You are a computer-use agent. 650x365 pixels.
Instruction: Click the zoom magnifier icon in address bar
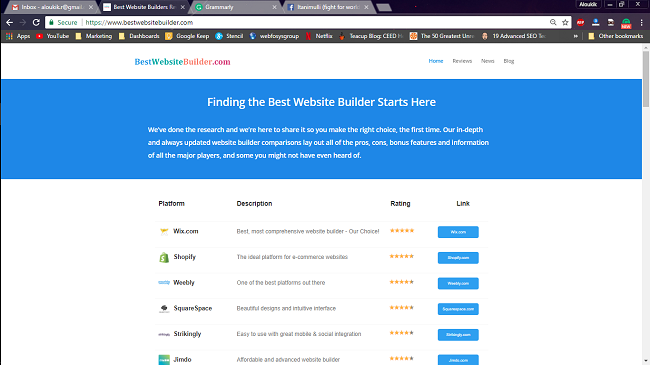553,22
